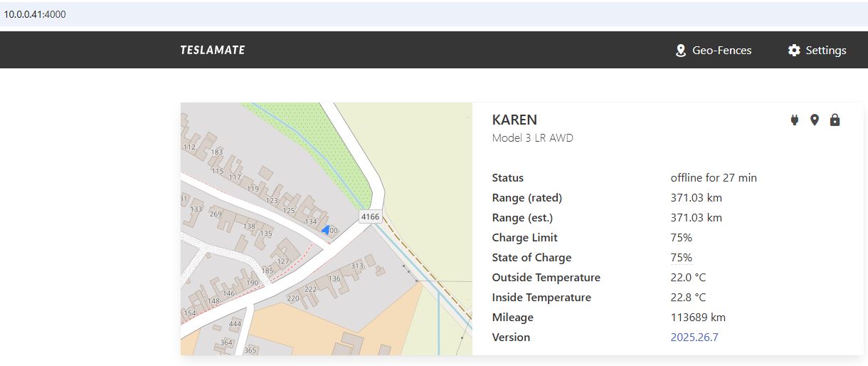Click the locked padlock icon
The width and height of the screenshot is (868, 366).
coord(835,120)
